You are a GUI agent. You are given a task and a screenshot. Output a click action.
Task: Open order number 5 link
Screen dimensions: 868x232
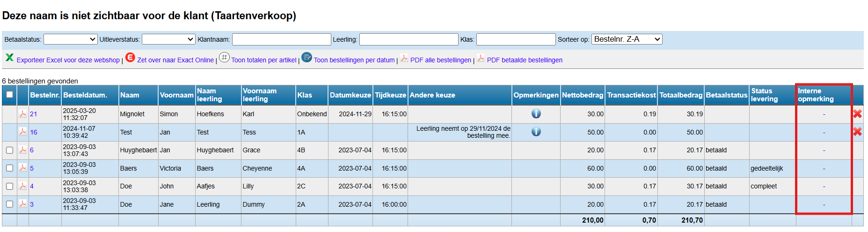click(x=32, y=168)
